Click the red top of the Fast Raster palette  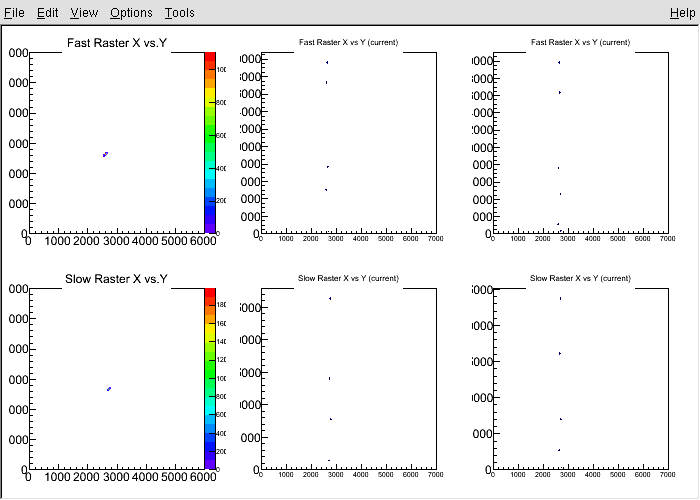click(x=210, y=56)
